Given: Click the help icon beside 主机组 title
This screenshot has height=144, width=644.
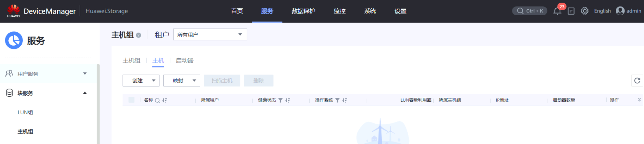Looking at the screenshot, I should (138, 35).
